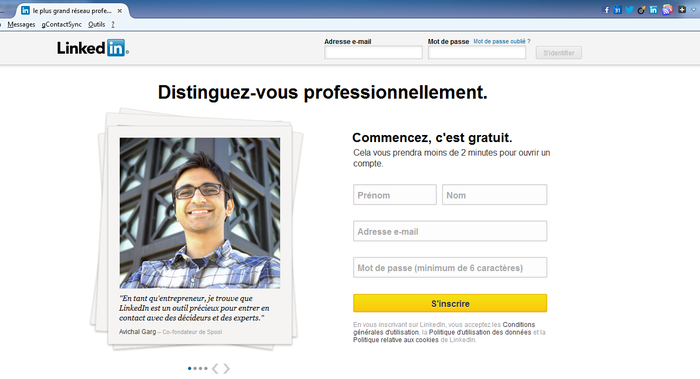Close the LinkedIn browser tab
Image resolution: width=700 pixels, height=379 pixels.
click(x=120, y=11)
